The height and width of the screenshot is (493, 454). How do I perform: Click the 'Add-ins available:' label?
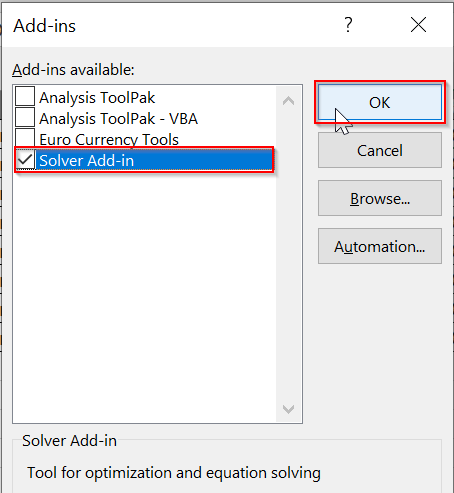coord(73,70)
